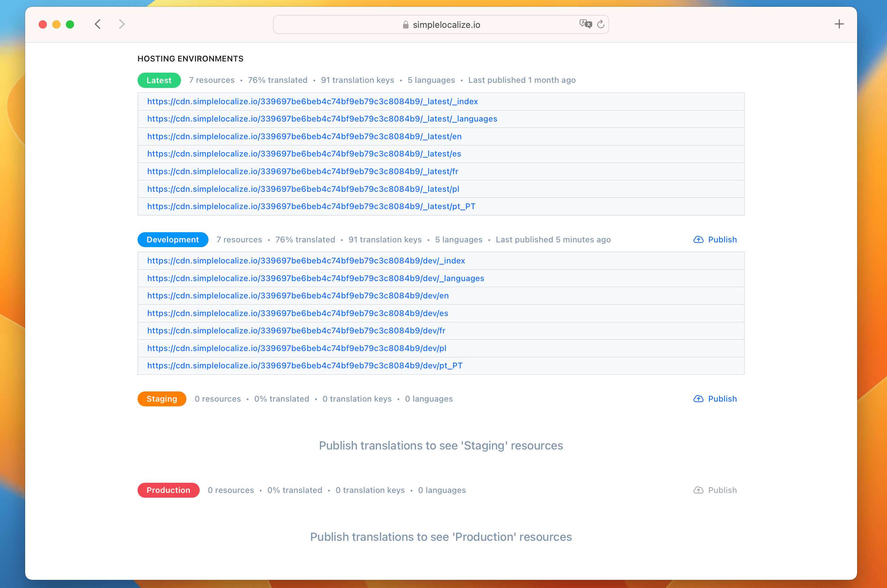
Task: Open the _latest/_languages CDN link
Action: (322, 119)
